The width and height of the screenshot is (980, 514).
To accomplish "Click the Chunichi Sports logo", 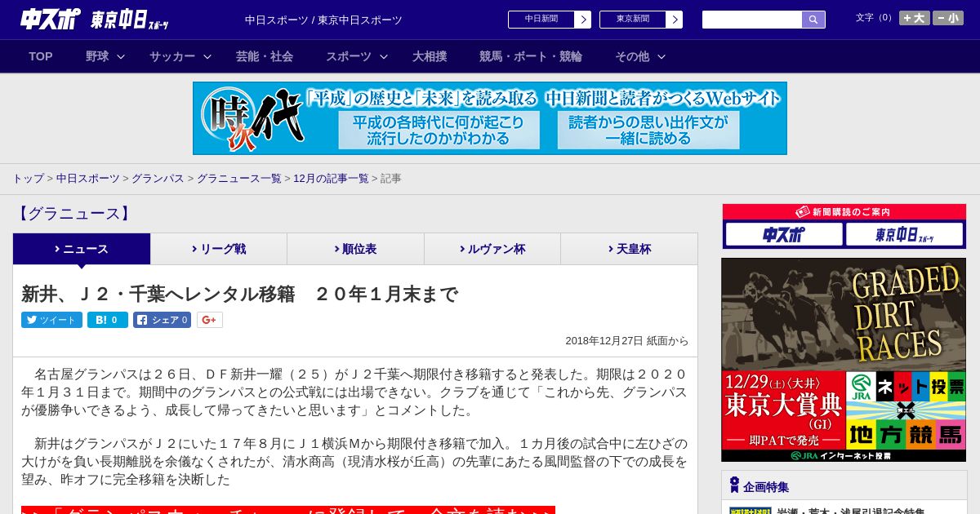I will point(51,20).
